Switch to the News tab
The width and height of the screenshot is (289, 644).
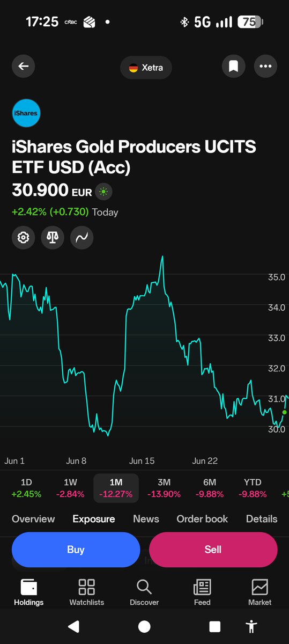[146, 519]
